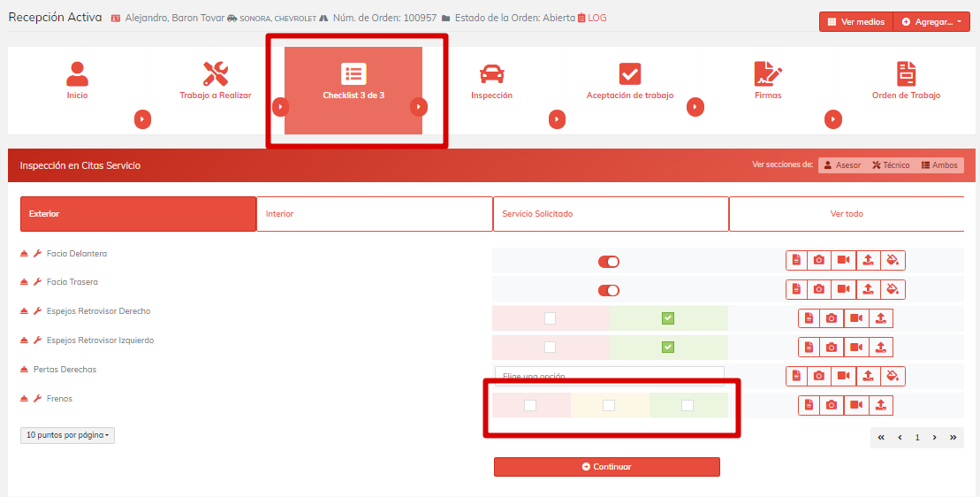Click camera icon for Facia Delantero
The image size is (980, 497).
coord(820,260)
